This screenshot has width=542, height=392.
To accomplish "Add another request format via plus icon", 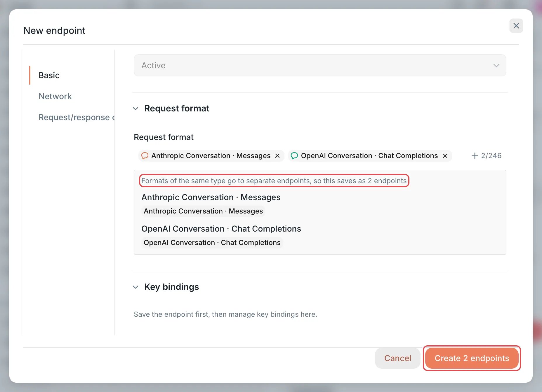I will (x=475, y=156).
